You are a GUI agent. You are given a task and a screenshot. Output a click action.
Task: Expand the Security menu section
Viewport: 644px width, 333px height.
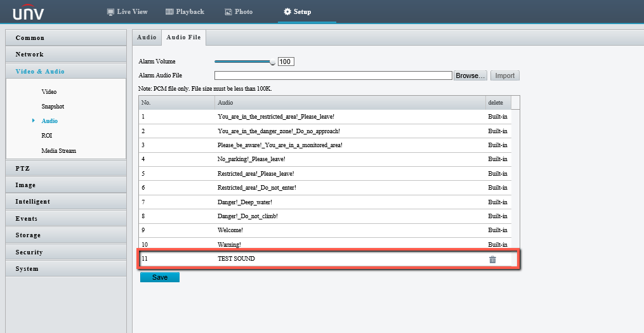66,252
